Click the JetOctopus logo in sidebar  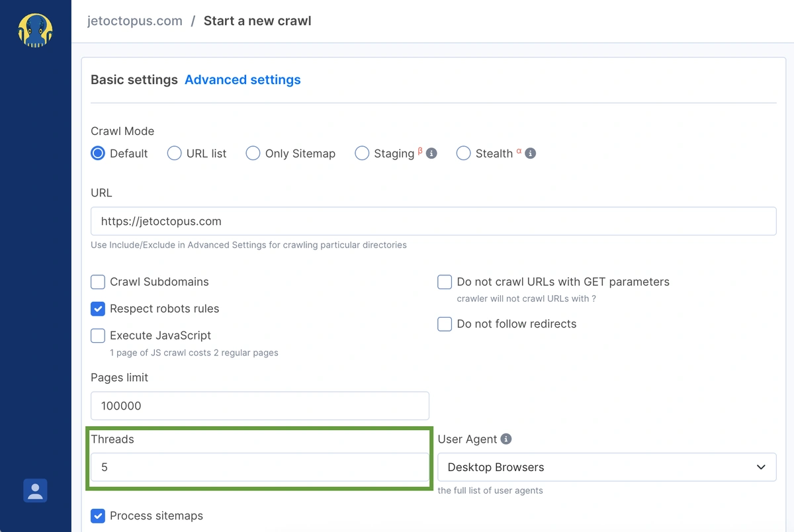click(35, 30)
